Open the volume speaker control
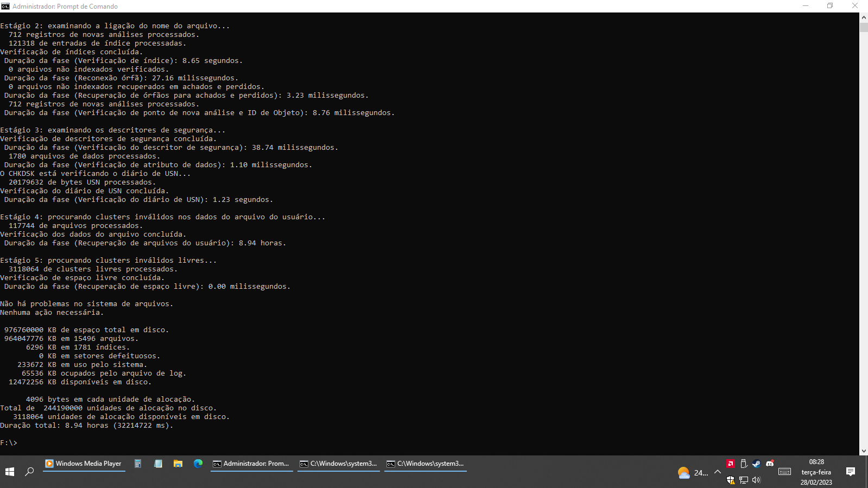Viewport: 868px width, 488px height. 757,480
